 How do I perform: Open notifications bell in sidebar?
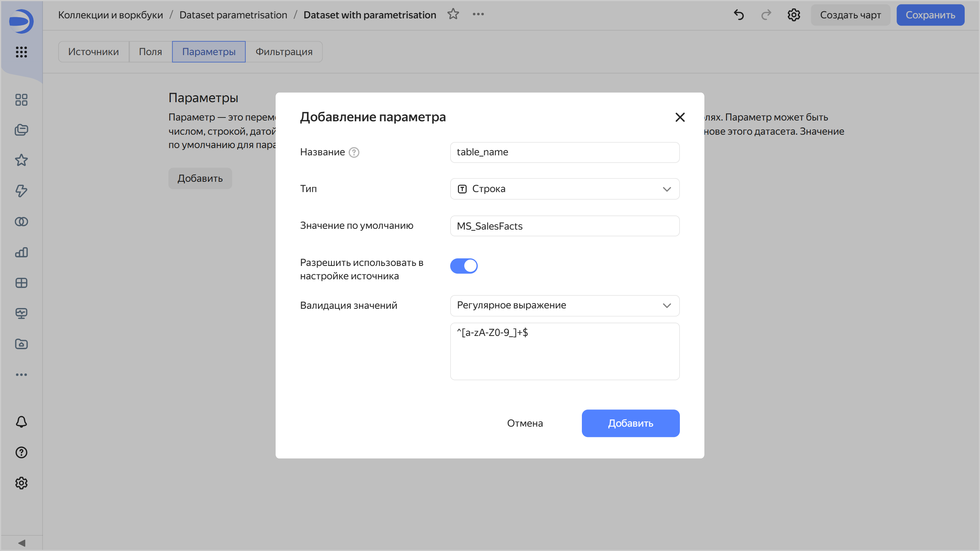[x=21, y=422]
